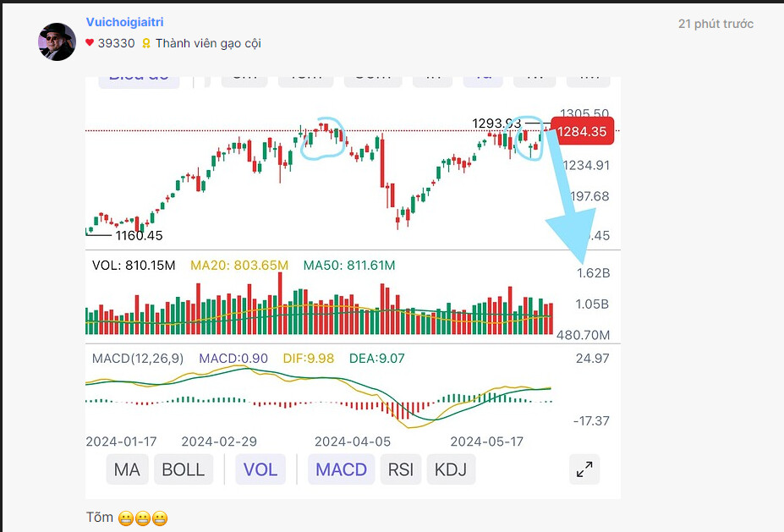Click the "21 phút trước" timestamp
Viewport: 784px width, 532px height.
[x=715, y=24]
